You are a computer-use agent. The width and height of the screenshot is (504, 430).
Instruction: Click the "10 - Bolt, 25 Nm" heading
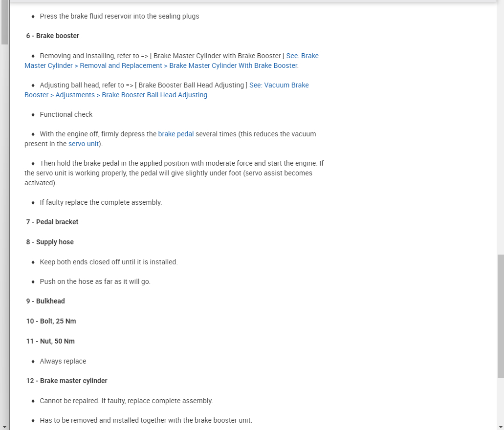coord(51,321)
